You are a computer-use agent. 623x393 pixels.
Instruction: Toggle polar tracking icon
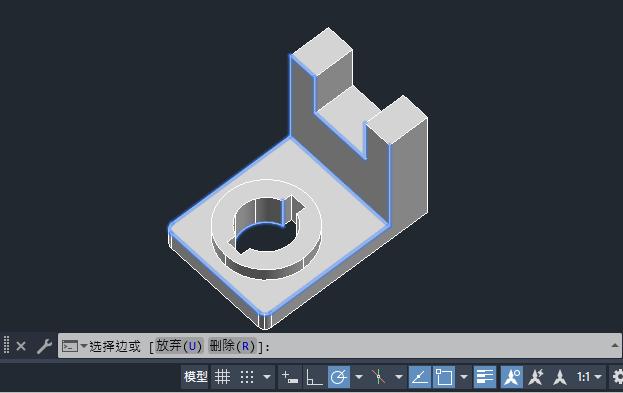pos(339,376)
